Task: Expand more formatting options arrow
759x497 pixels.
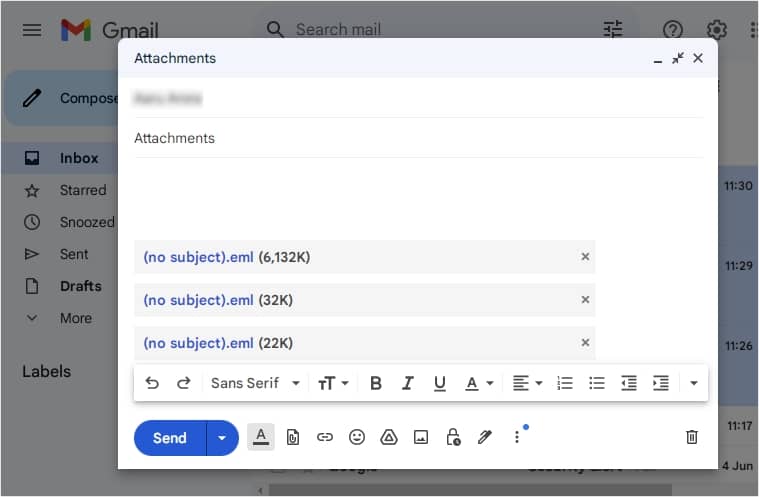Action: [x=694, y=383]
